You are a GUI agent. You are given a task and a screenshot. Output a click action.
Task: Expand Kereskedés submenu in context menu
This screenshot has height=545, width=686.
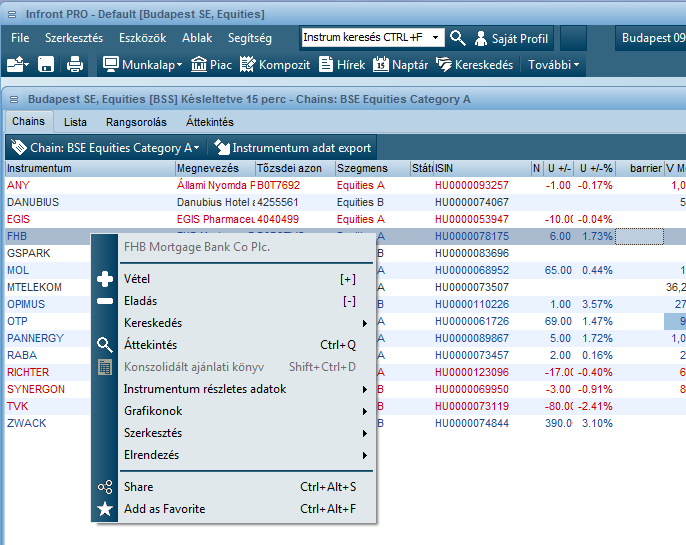[x=245, y=323]
